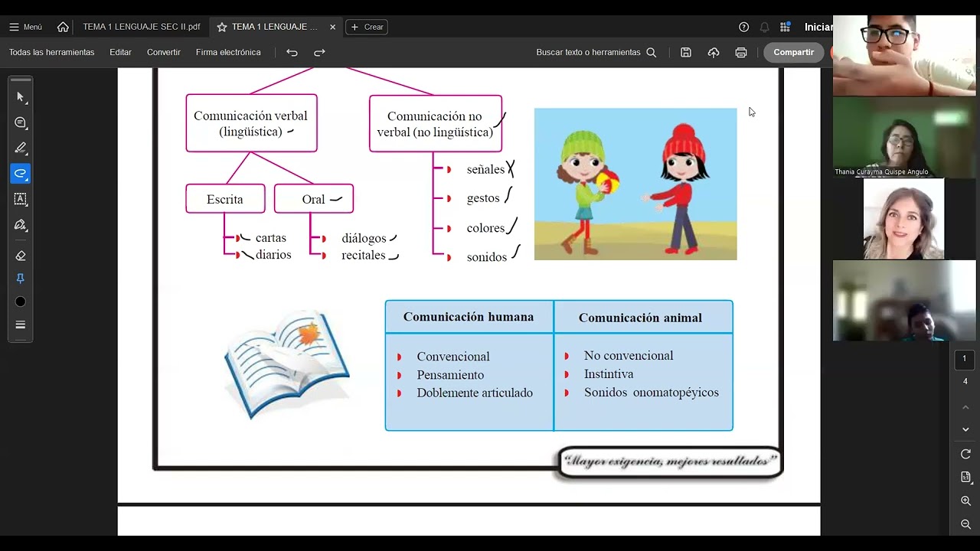Click the "Sonidos onomatopéyicos" text
980x551 pixels.
coord(652,393)
